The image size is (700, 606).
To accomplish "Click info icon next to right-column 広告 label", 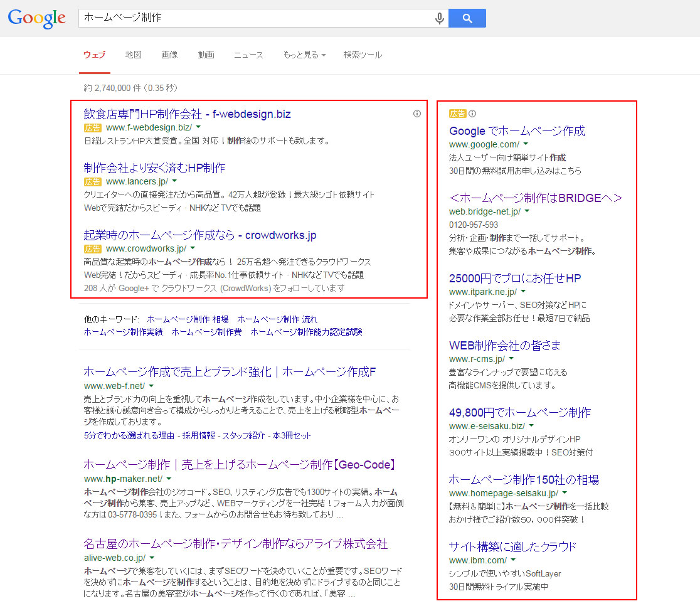I will [x=472, y=114].
